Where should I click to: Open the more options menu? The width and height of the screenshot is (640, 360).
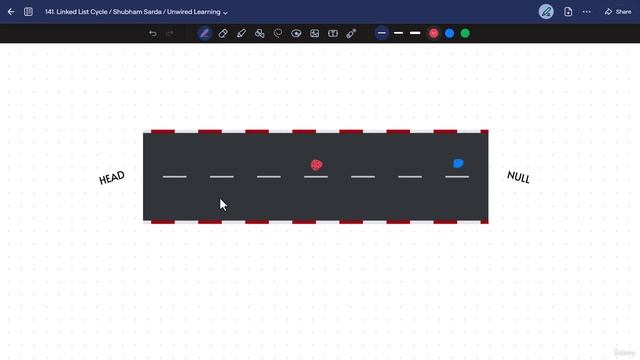587,12
